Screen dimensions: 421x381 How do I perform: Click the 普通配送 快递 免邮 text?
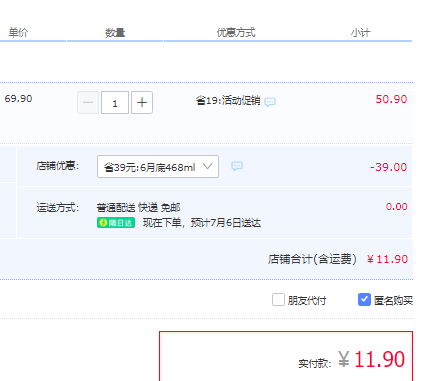point(138,208)
